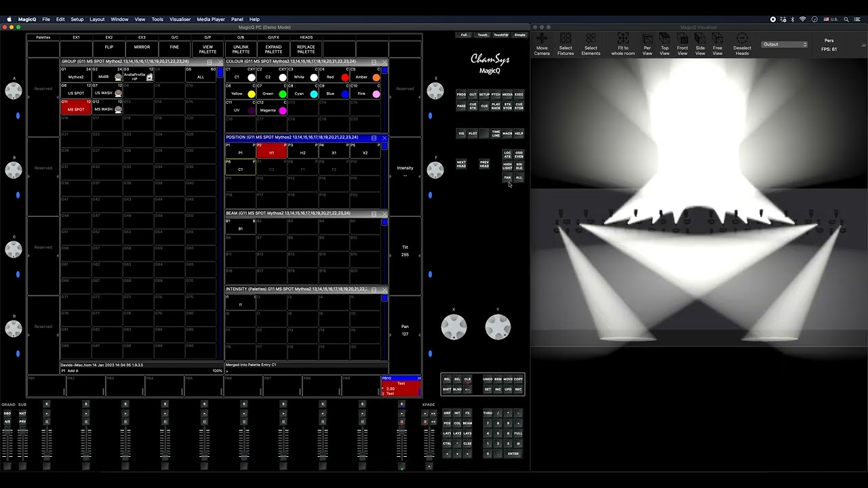Click the NEXT HEAD key
Image resolution: width=868 pixels, height=488 pixels.
coord(461,164)
